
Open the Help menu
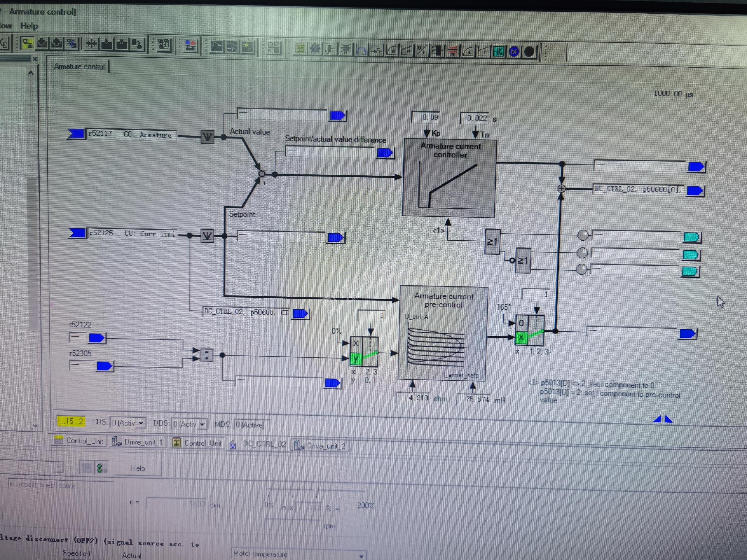tap(29, 26)
